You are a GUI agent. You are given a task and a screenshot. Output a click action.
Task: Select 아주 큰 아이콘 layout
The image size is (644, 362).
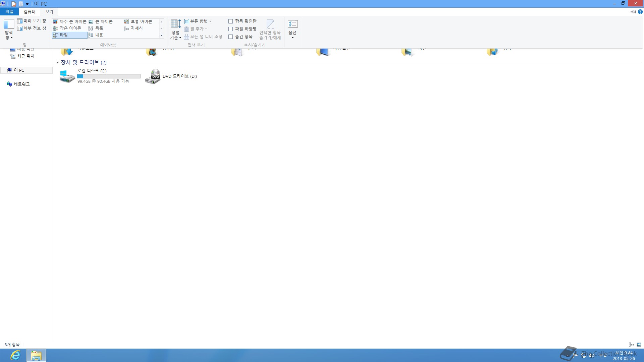tap(70, 21)
